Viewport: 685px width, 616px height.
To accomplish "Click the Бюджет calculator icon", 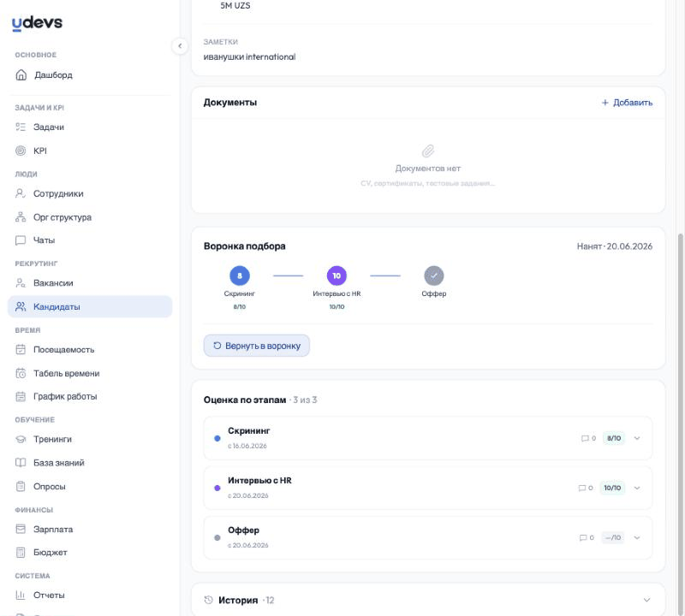I will [x=21, y=552].
